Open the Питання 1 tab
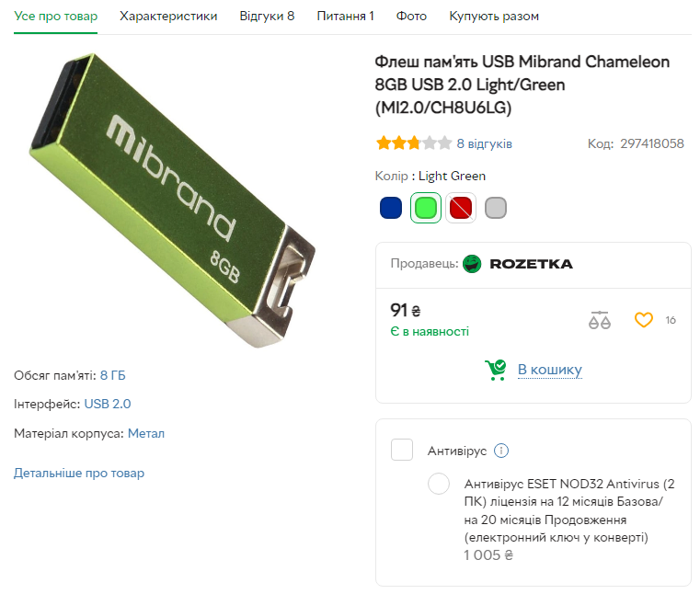700x594 pixels. (345, 16)
